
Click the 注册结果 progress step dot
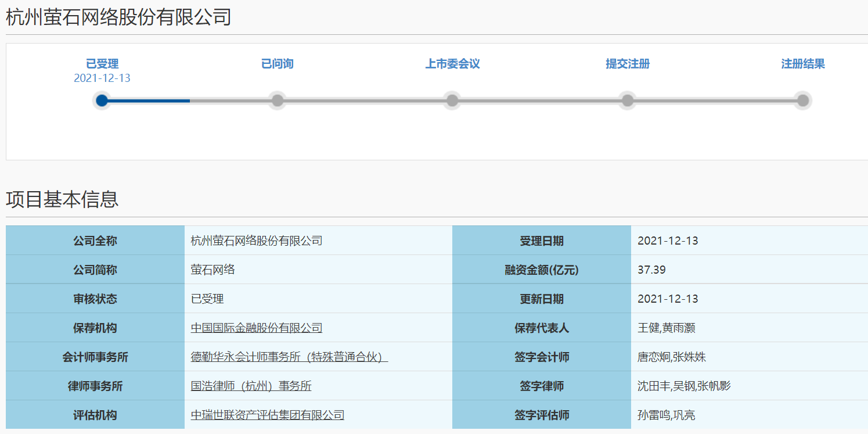803,101
